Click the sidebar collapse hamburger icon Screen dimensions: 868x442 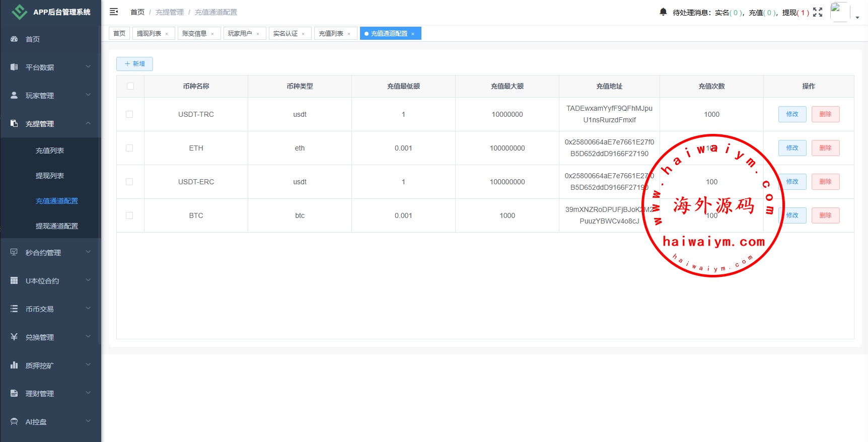pyautogui.click(x=114, y=12)
